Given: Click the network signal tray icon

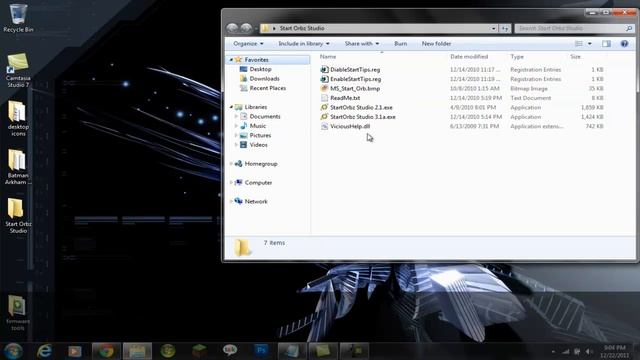Looking at the screenshot, I should coord(566,351).
